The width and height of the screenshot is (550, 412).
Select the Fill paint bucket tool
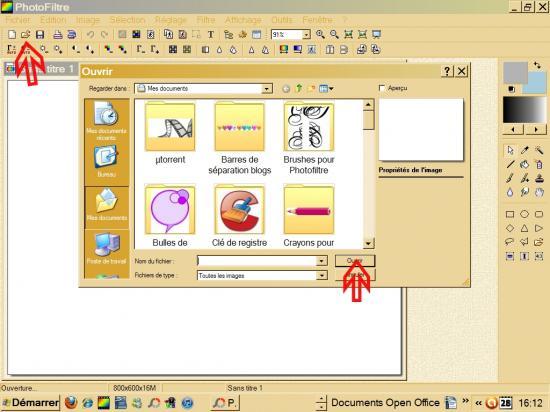tap(524, 164)
